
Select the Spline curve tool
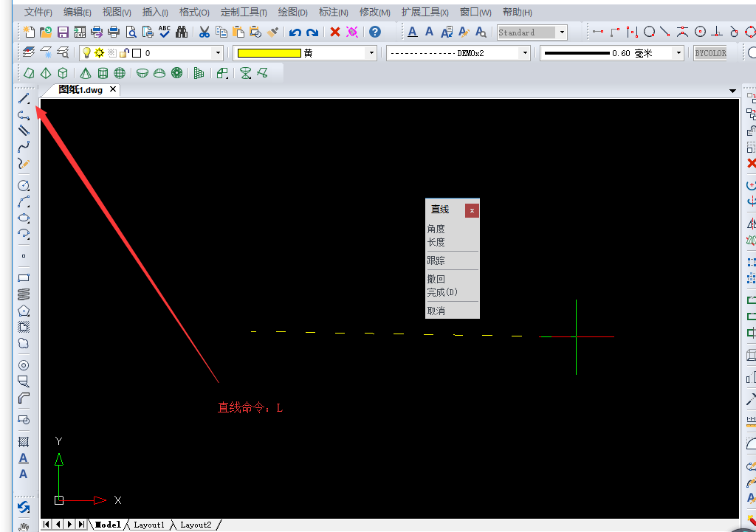24,147
